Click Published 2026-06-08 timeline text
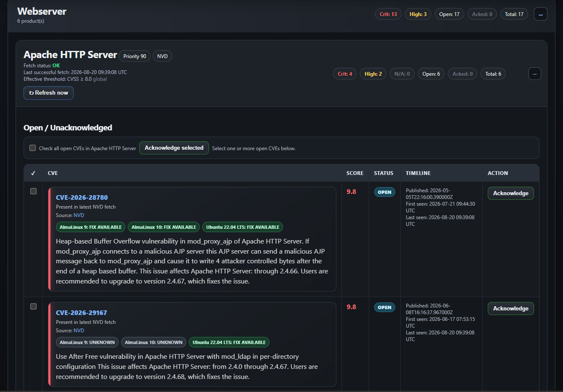 [429, 309]
